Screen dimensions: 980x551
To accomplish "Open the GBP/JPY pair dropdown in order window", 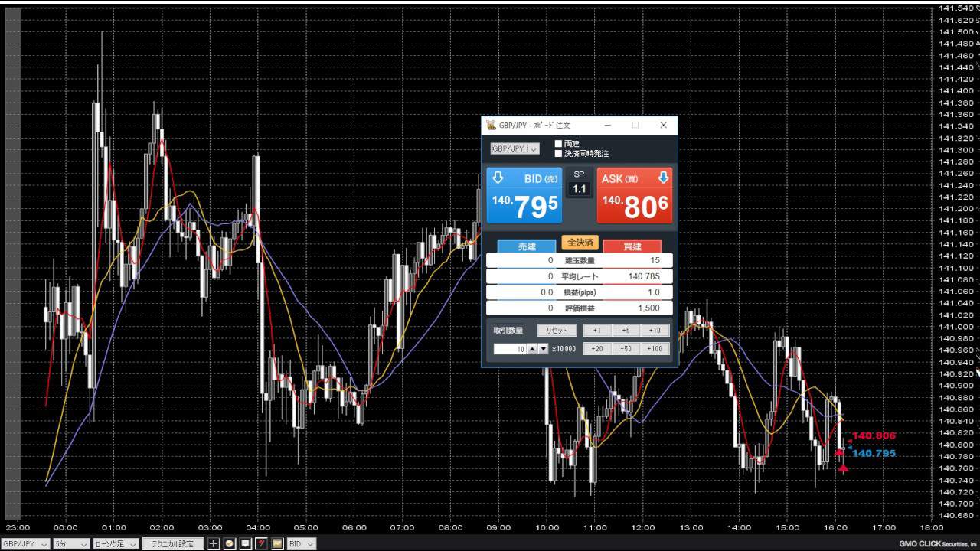I will pyautogui.click(x=514, y=148).
